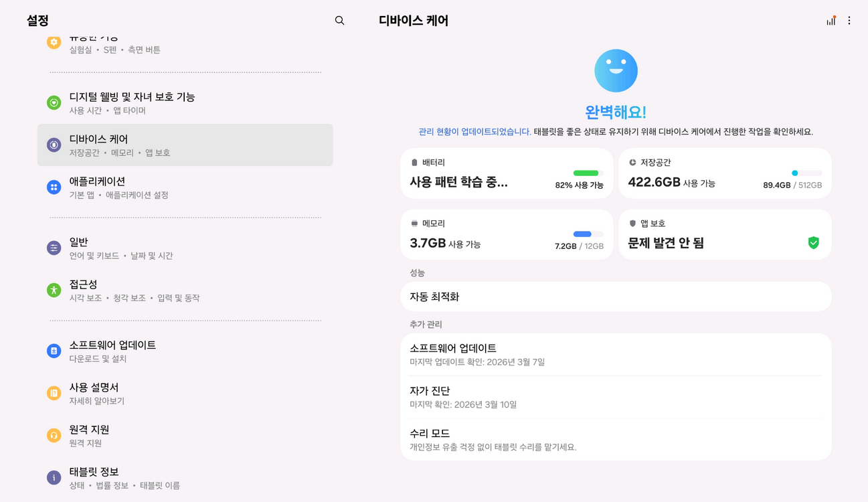
Task: Click the green checkmark on 앱 보호
Action: point(814,243)
